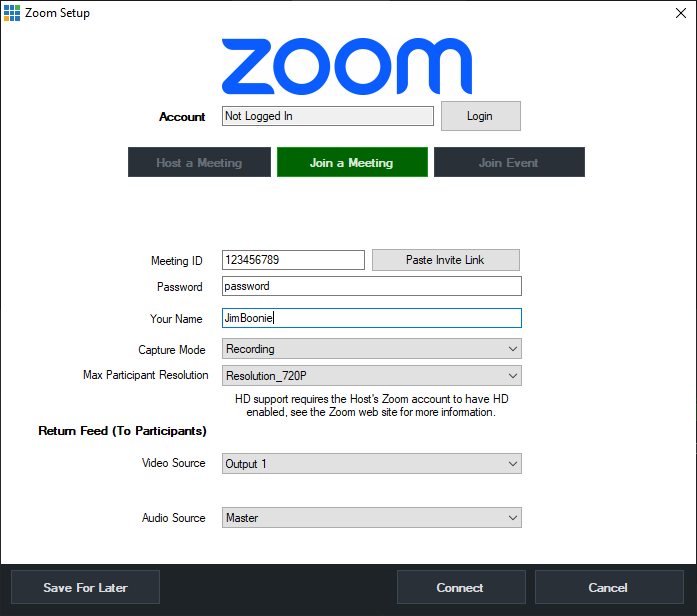This screenshot has height=616, width=697.
Task: Expand the Audio Source dropdown
Action: tap(371, 518)
